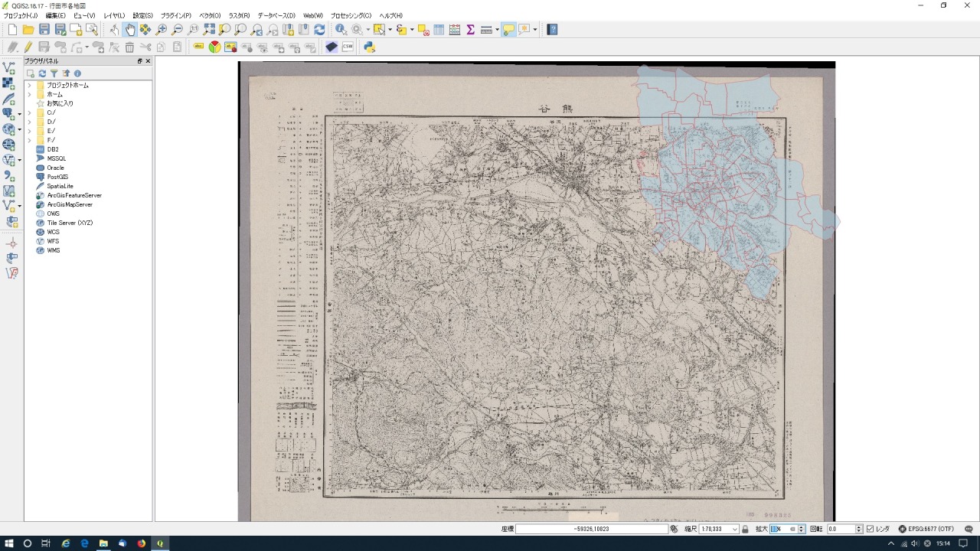Expand the C:/ drive node

click(x=29, y=112)
